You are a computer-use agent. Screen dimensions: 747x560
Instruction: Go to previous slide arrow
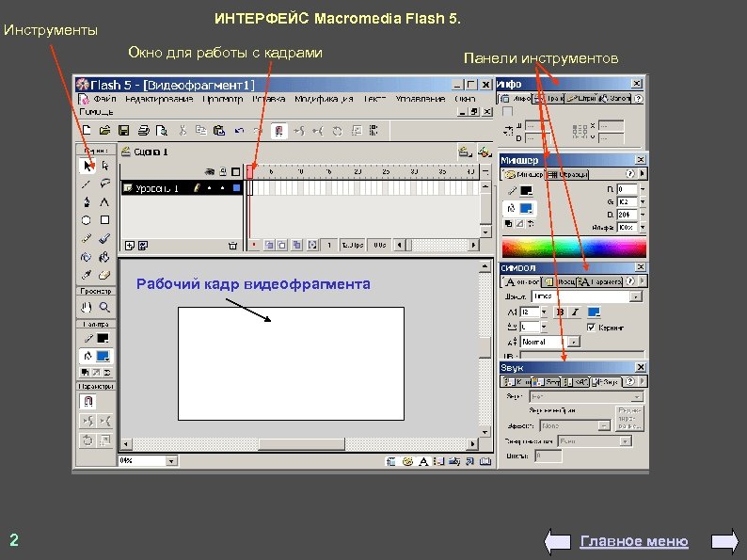[558, 541]
